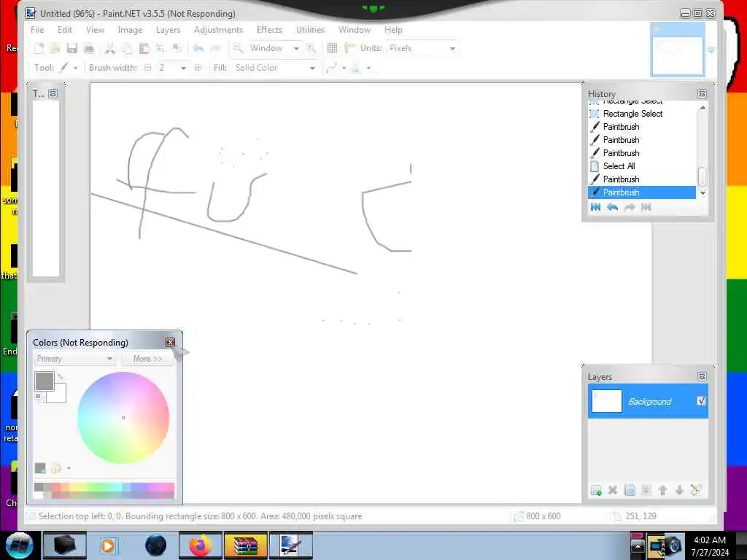Click the Move Layer Up arrow
The width and height of the screenshot is (747, 560).
click(662, 490)
